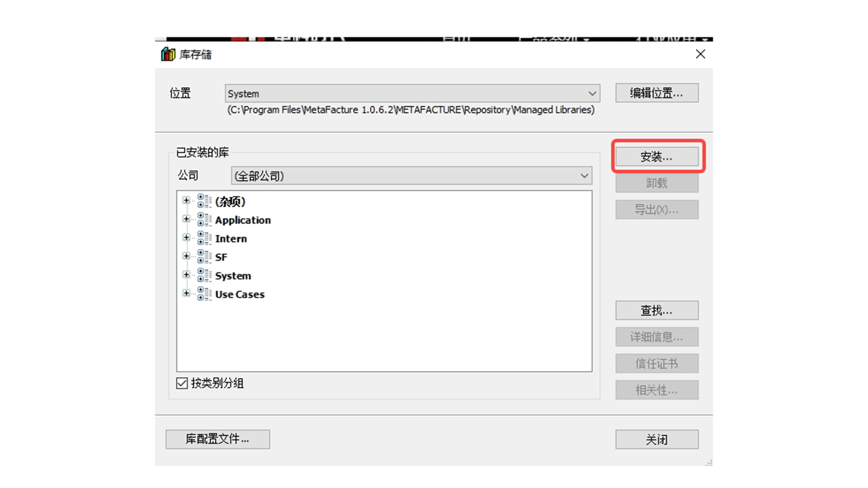Click the 库存储 books icon in title bar
This screenshot has width=868, height=488.
tap(168, 54)
